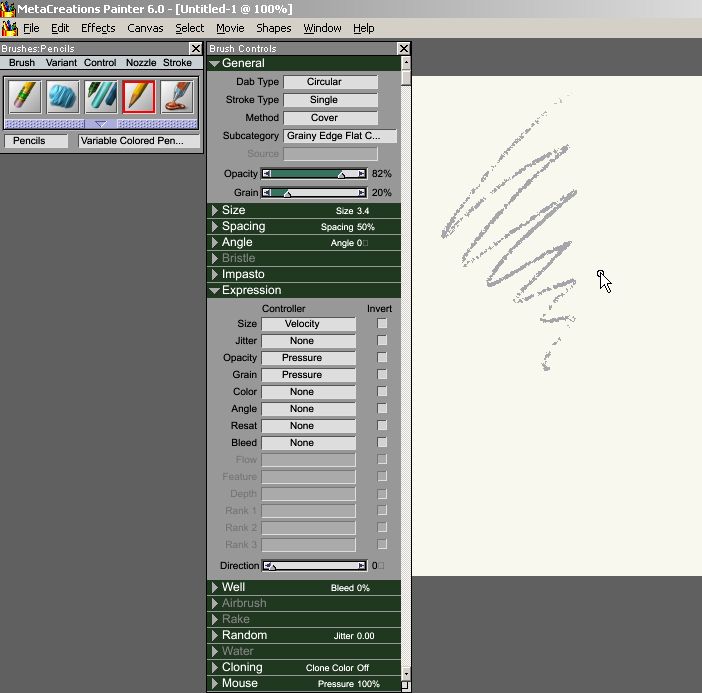Screen dimensions: 702x693
Task: Click the left arrow of the Opacity slider
Action: 266,174
